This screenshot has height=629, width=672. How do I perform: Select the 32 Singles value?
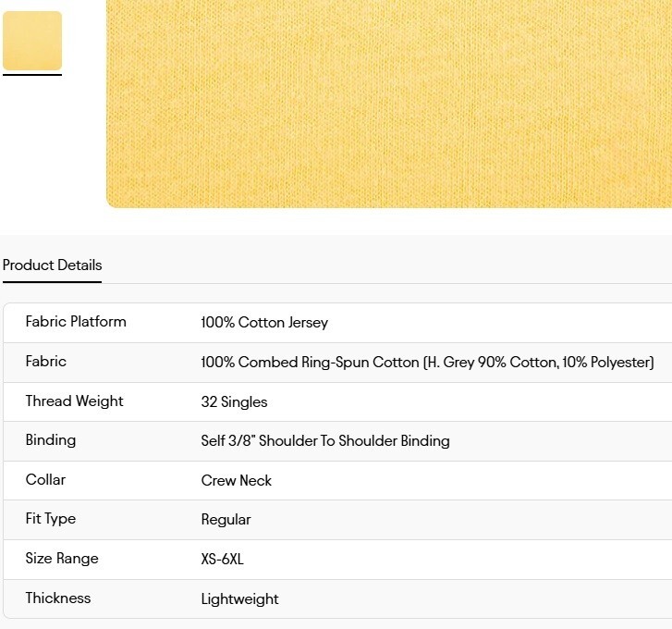(x=234, y=401)
